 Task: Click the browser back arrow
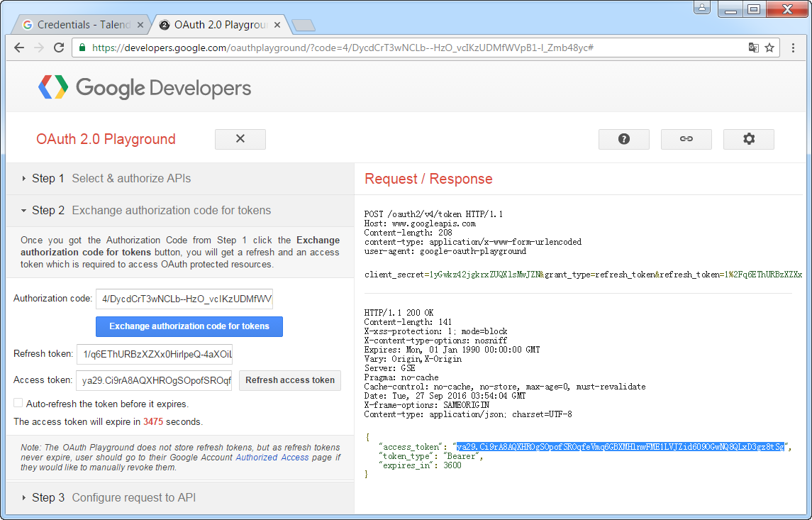pos(19,48)
